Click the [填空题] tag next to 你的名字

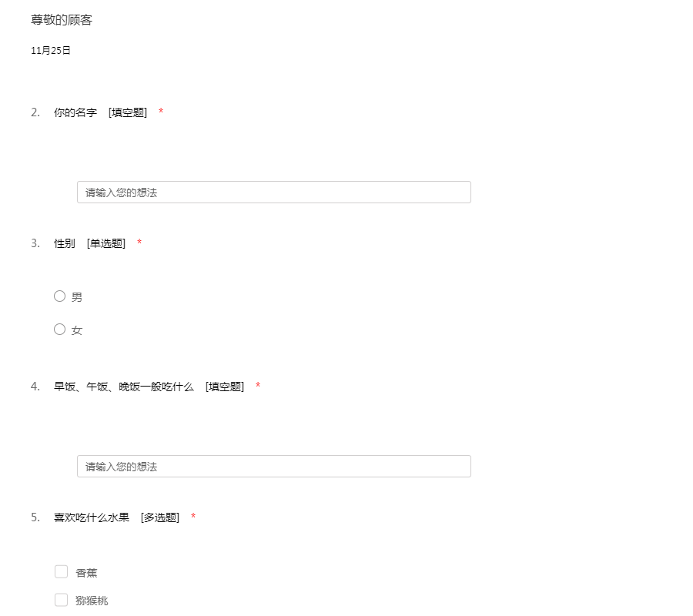[x=128, y=112]
